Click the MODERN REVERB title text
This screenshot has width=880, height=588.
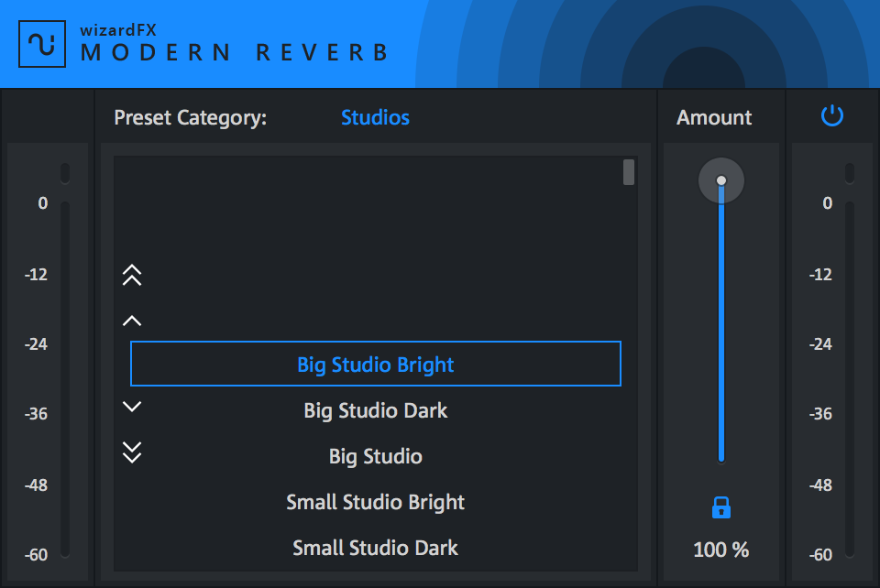(x=235, y=52)
